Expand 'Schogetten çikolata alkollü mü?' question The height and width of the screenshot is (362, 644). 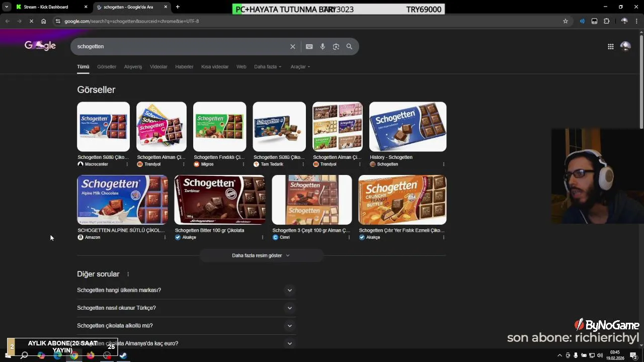coord(186,326)
